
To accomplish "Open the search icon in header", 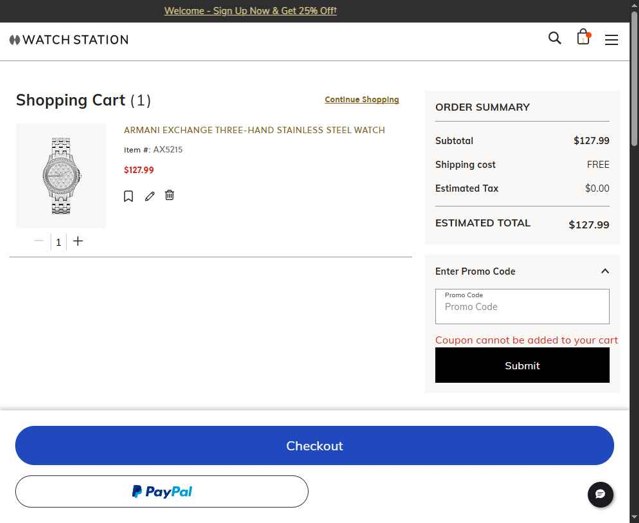I will coord(554,38).
